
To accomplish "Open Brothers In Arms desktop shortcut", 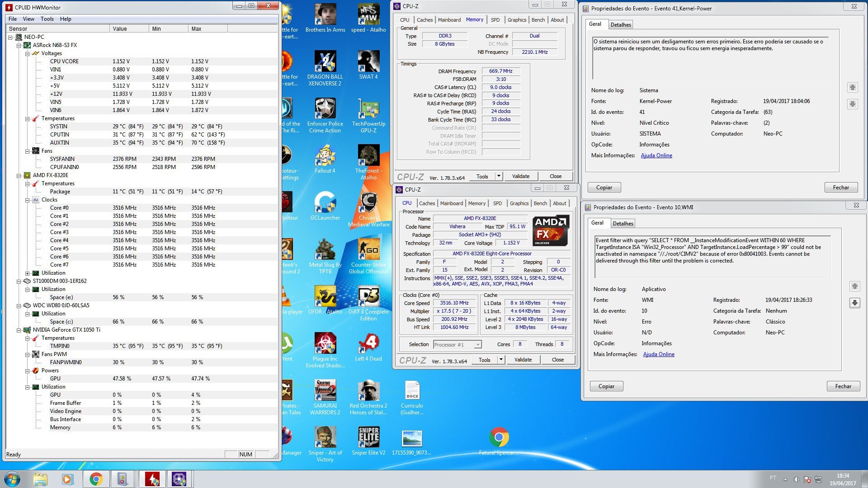I will (x=325, y=18).
